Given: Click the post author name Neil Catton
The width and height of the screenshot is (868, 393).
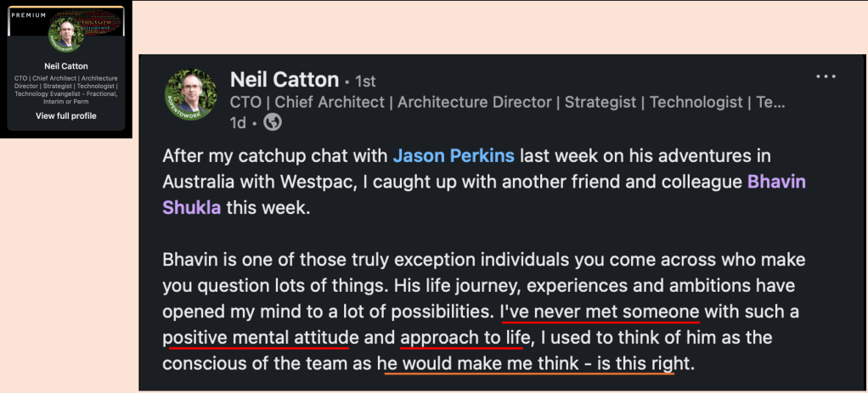Looking at the screenshot, I should (285, 80).
